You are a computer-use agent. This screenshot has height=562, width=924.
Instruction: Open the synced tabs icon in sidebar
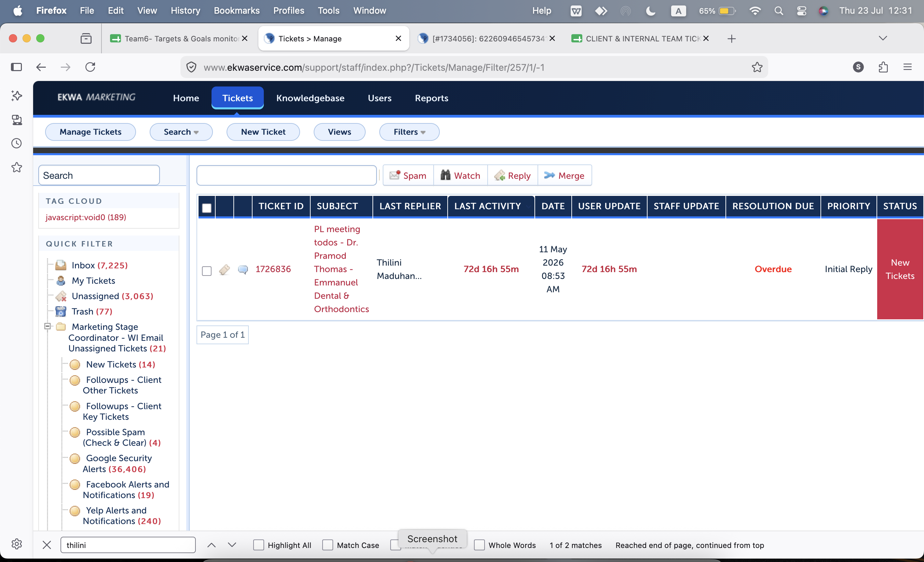[16, 120]
